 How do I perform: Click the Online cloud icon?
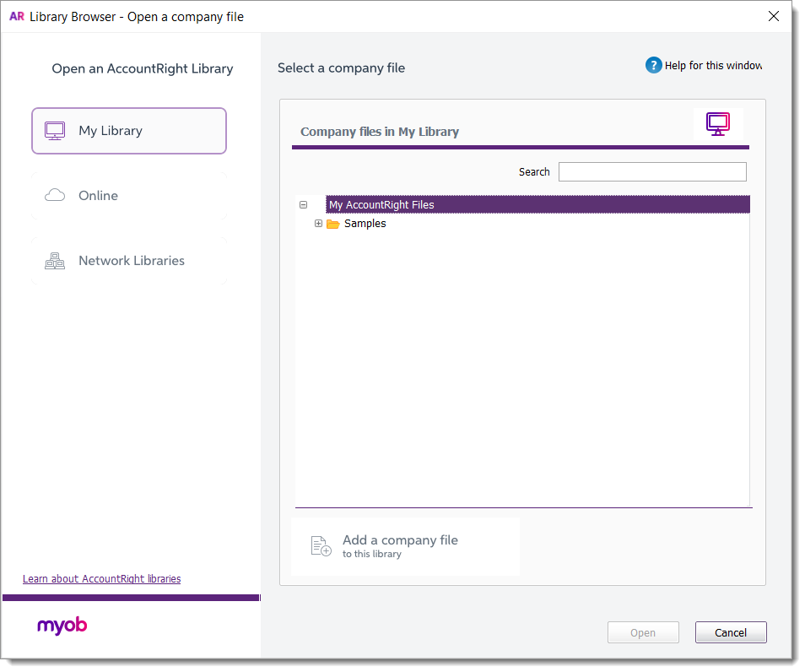tap(55, 195)
